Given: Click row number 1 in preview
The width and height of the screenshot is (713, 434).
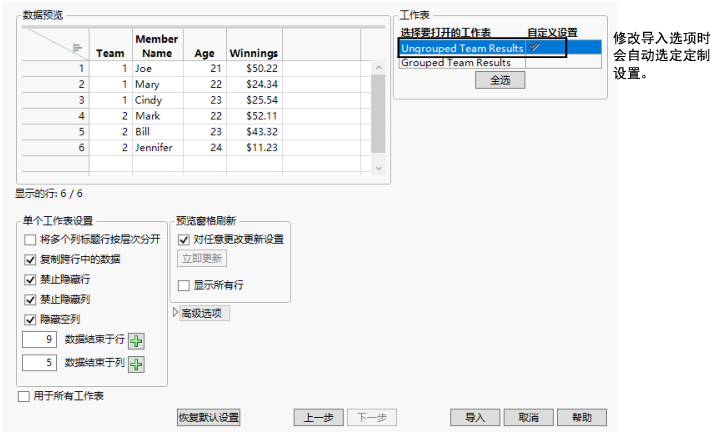Looking at the screenshot, I should [x=55, y=69].
